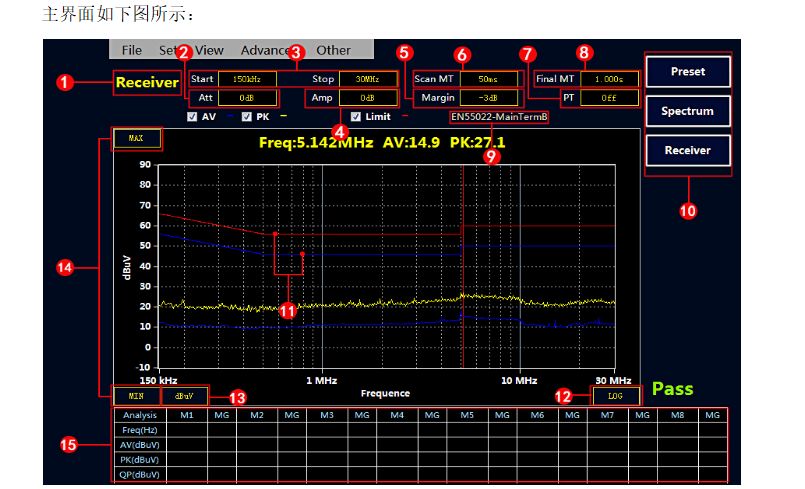Select the Stop frequency 30MHz field
This screenshot has width=805, height=489.
(x=367, y=78)
